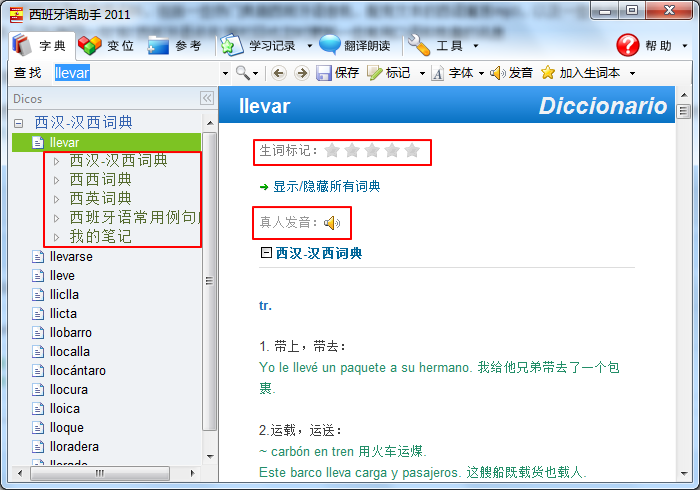Open the 工具 tools menu
This screenshot has width=700, height=490.
click(436, 46)
